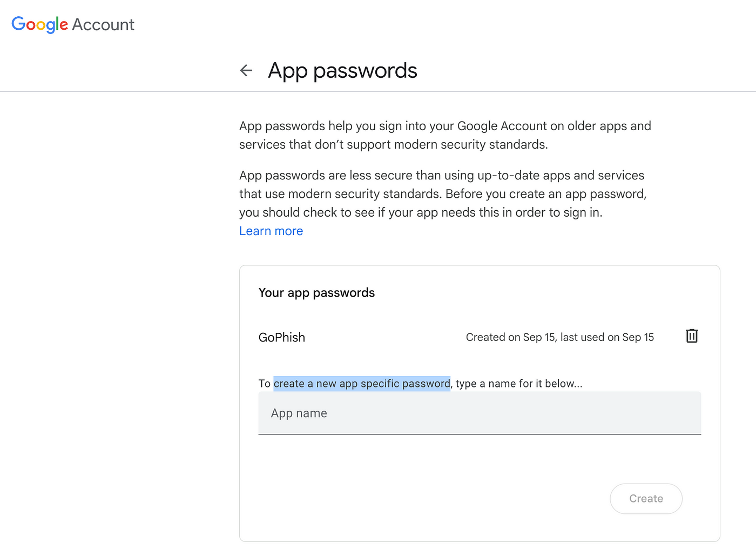Click the word 'To' before the highlighted text
756x549 pixels.
coord(265,384)
